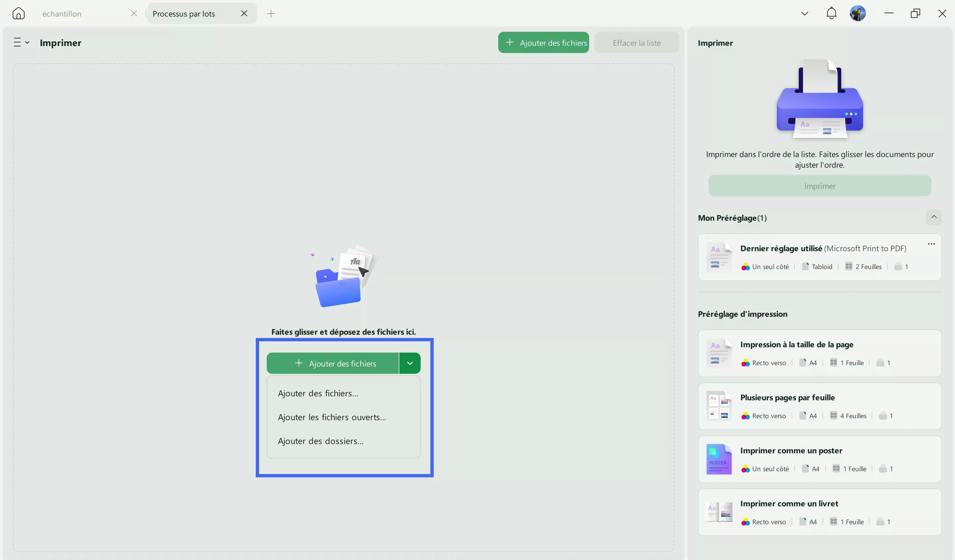The width and height of the screenshot is (955, 560).
Task: Select Ajouter des fichiers… in dropdown list
Action: click(317, 393)
